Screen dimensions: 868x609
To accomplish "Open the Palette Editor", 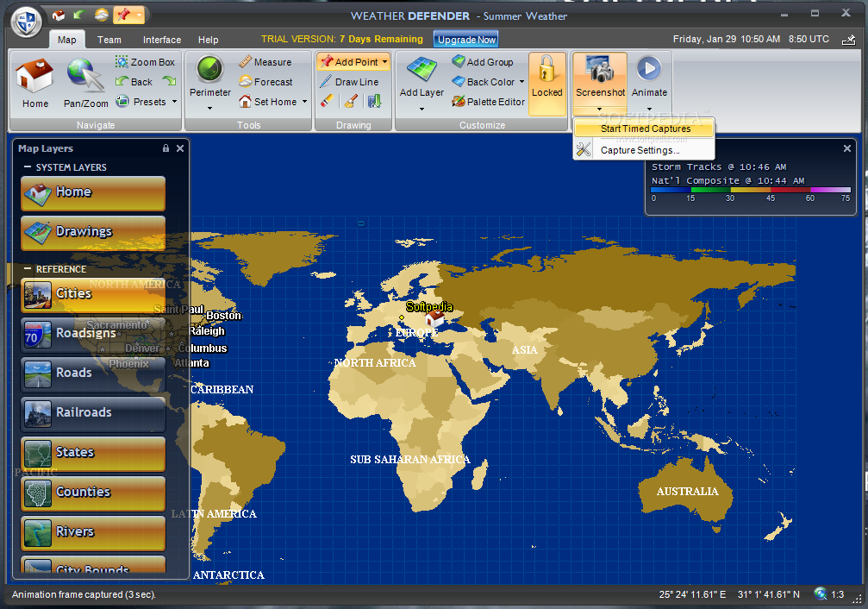I will click(488, 102).
